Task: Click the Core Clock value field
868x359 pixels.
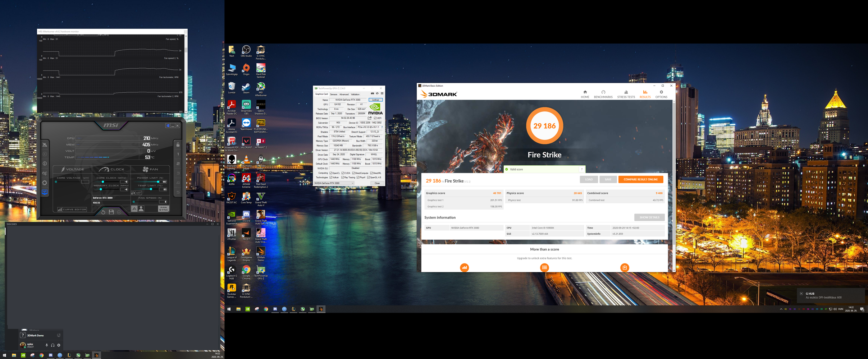Action: point(124,181)
